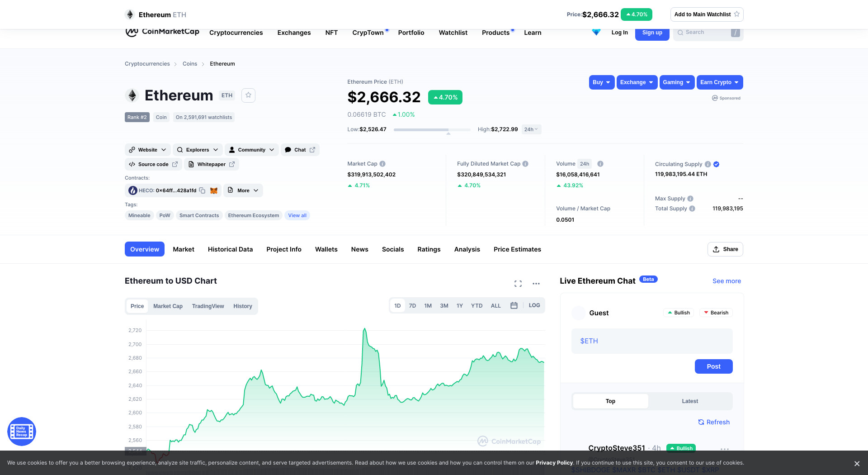Click the verified supply checkmark badge
The width and height of the screenshot is (868, 475).
point(717,164)
